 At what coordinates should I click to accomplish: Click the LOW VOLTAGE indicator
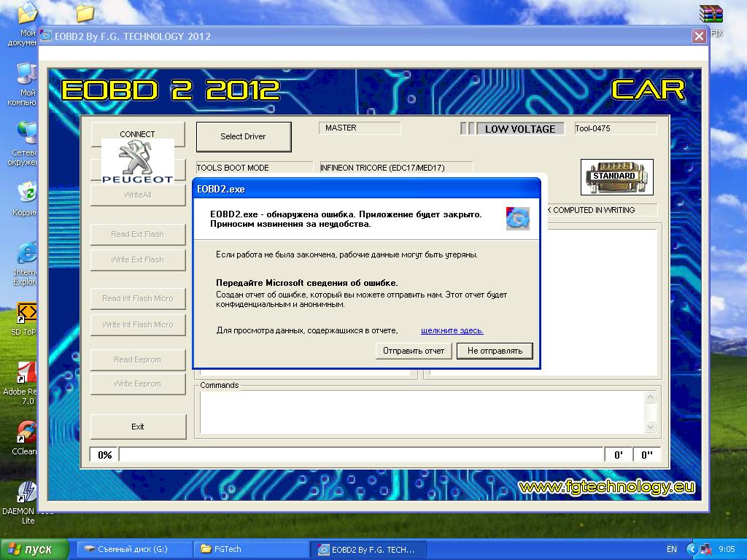point(520,129)
